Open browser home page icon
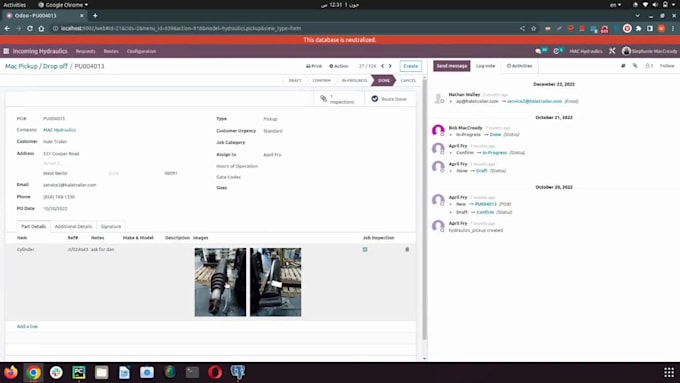 (41, 28)
